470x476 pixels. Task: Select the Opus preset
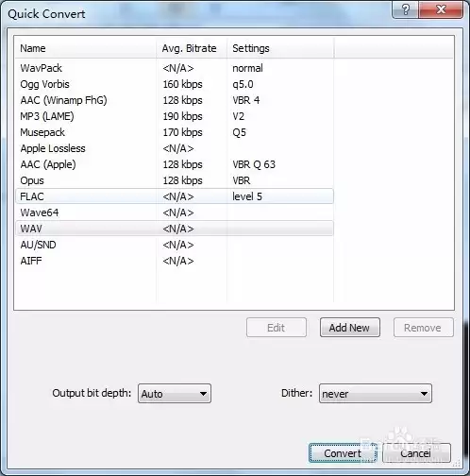pos(175,180)
